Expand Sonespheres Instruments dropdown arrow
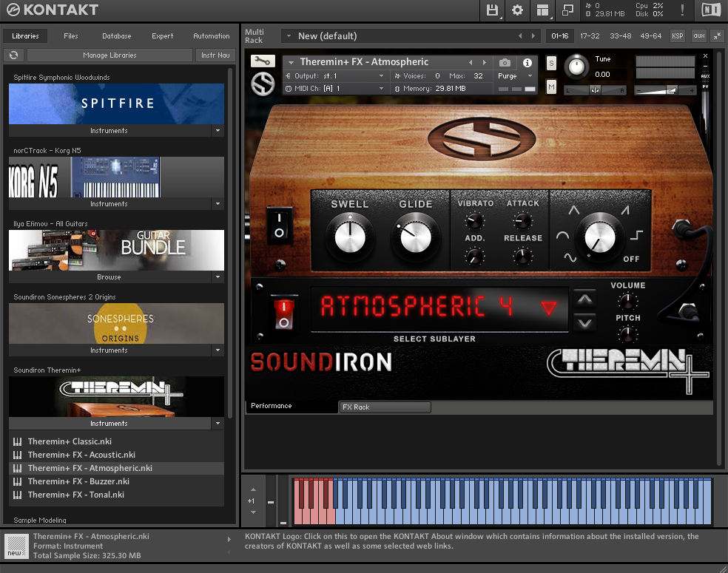 pos(218,350)
